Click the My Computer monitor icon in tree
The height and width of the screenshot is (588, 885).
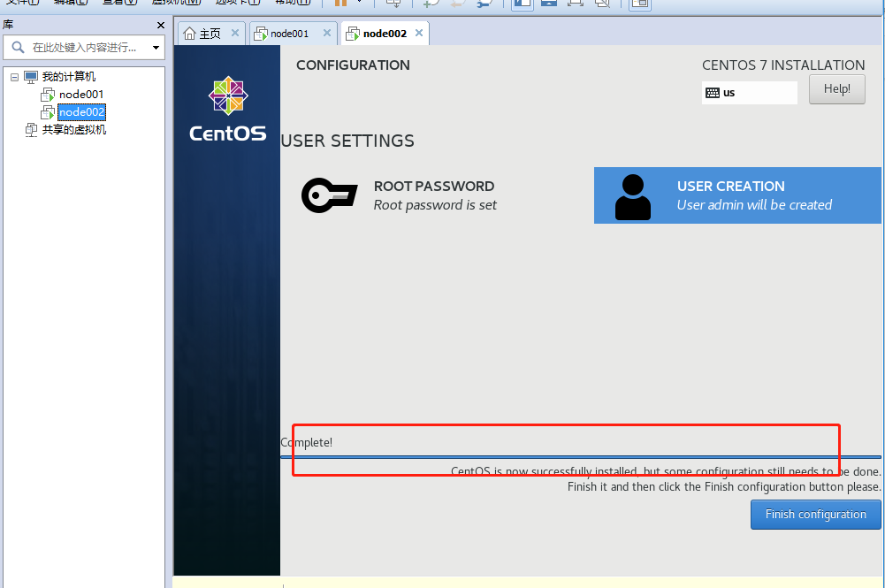click(31, 77)
